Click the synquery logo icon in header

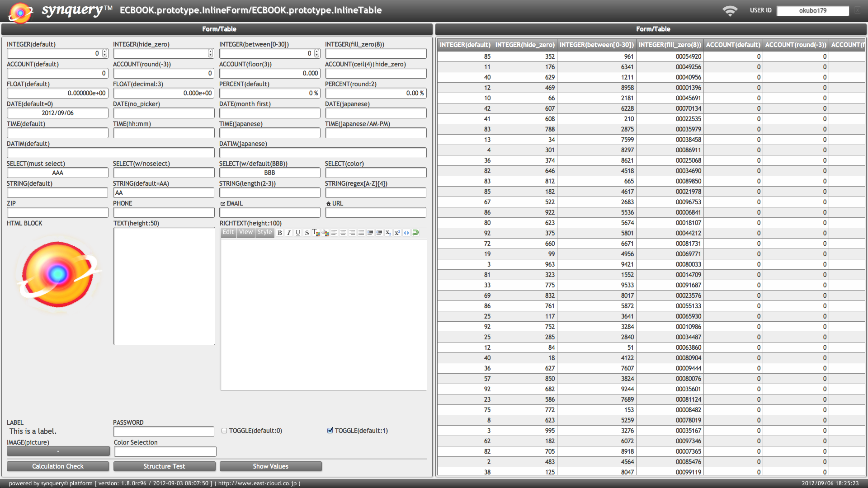(x=21, y=12)
